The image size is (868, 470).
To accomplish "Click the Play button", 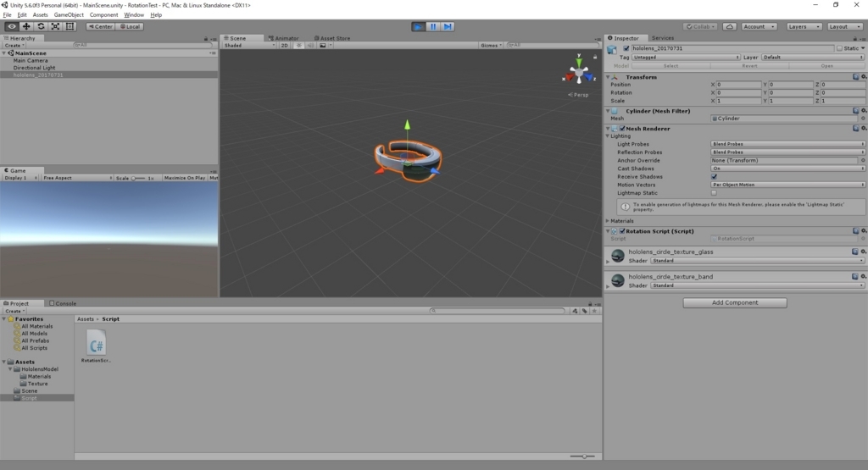I will 419,26.
